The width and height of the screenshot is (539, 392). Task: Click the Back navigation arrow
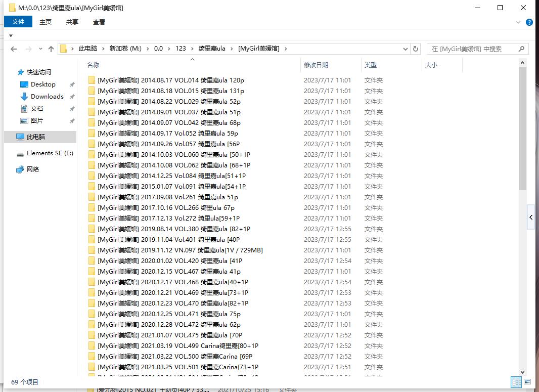click(x=14, y=49)
